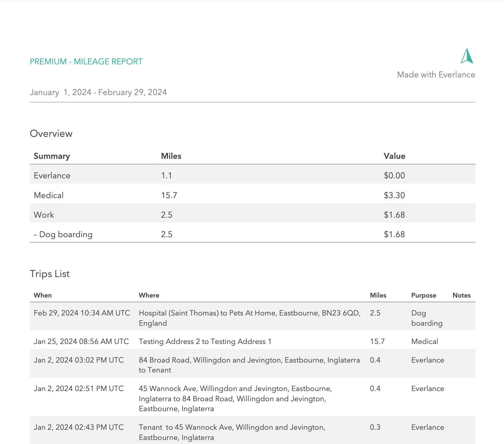Click the Everlance 1.1 miles cell

(167, 176)
